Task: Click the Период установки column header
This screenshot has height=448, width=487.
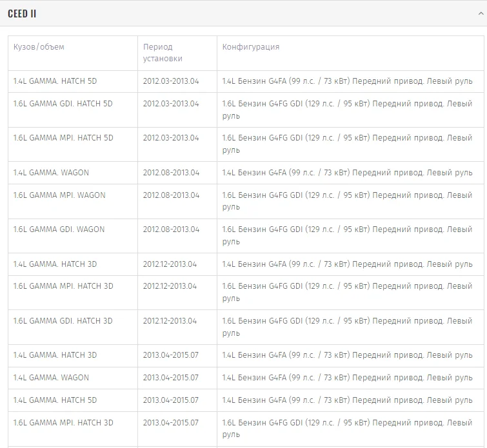Action: pos(163,53)
